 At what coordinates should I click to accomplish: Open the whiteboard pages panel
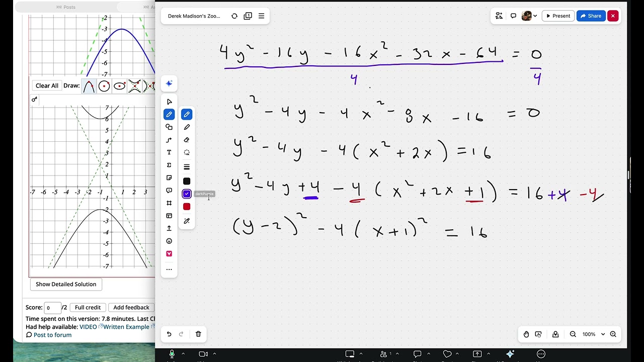coord(248,16)
